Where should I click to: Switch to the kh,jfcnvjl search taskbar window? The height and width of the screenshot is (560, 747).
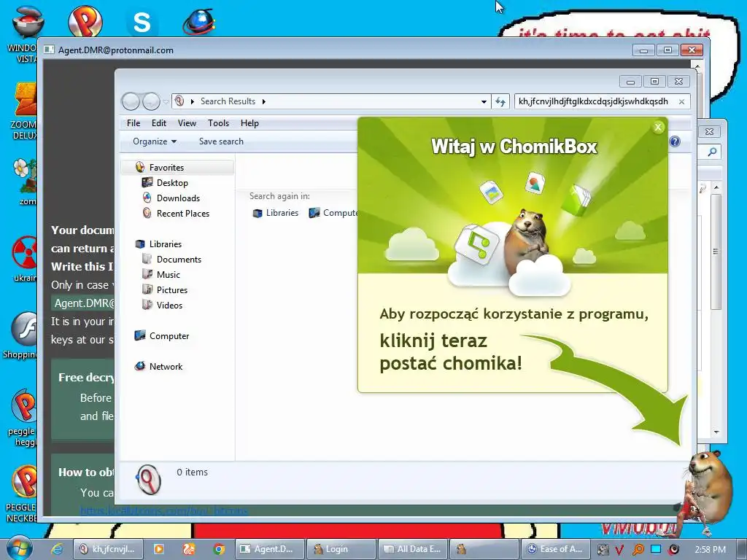tap(108, 549)
